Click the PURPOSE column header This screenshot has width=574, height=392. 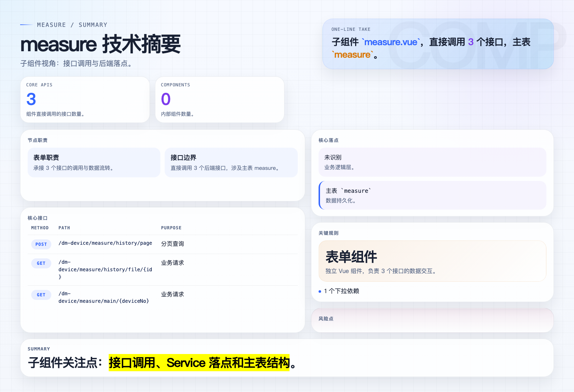pyautogui.click(x=171, y=228)
